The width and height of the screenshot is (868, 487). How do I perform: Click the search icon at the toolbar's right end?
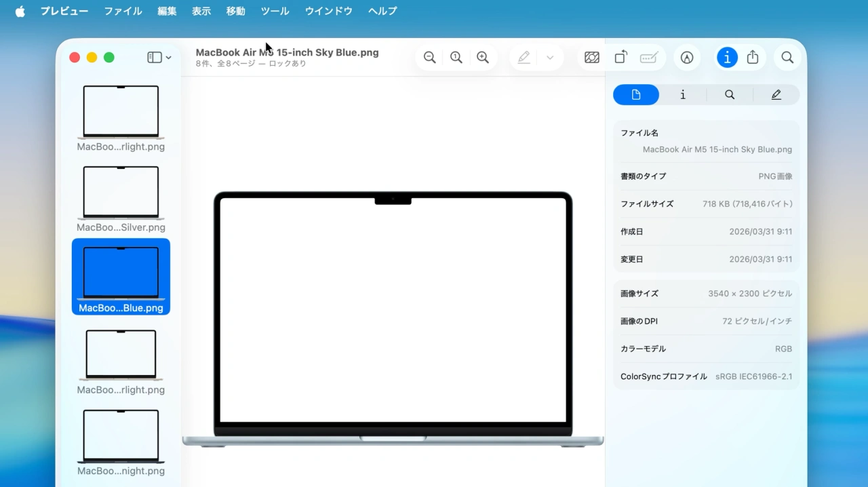[x=787, y=57]
